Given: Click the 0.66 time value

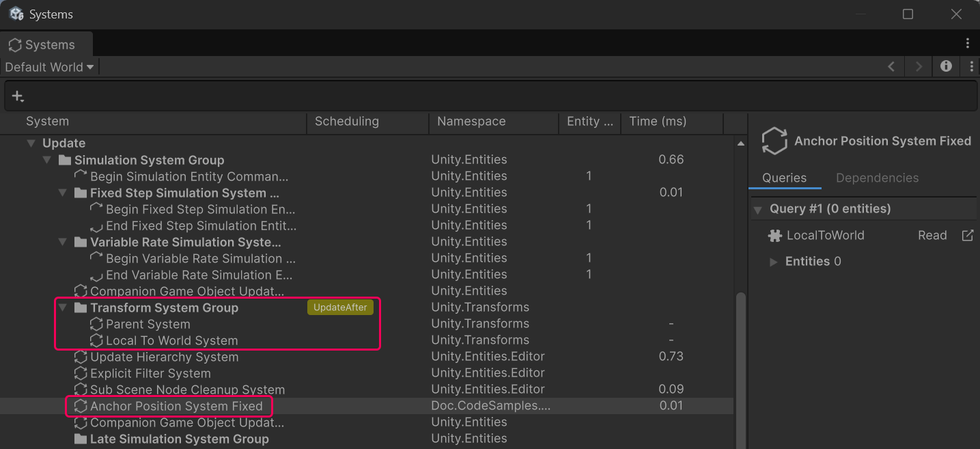Looking at the screenshot, I should pyautogui.click(x=671, y=160).
